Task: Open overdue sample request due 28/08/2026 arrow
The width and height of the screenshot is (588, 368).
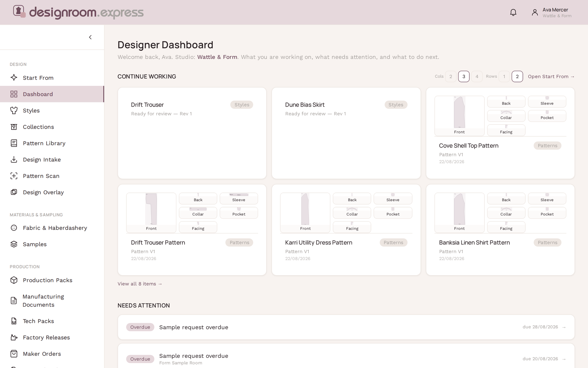Action: (564, 327)
